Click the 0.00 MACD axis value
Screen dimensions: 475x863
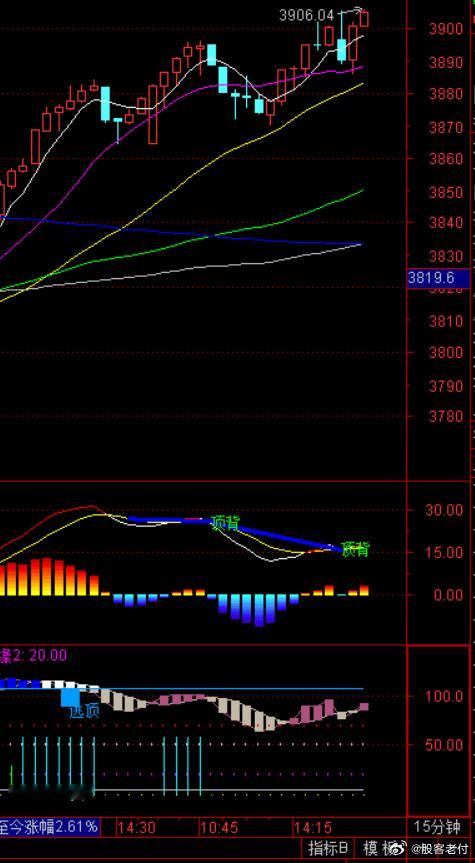(447, 594)
